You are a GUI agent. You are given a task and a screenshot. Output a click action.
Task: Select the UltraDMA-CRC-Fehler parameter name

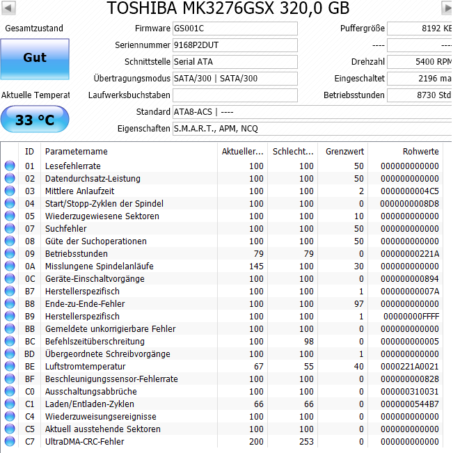pos(84,442)
